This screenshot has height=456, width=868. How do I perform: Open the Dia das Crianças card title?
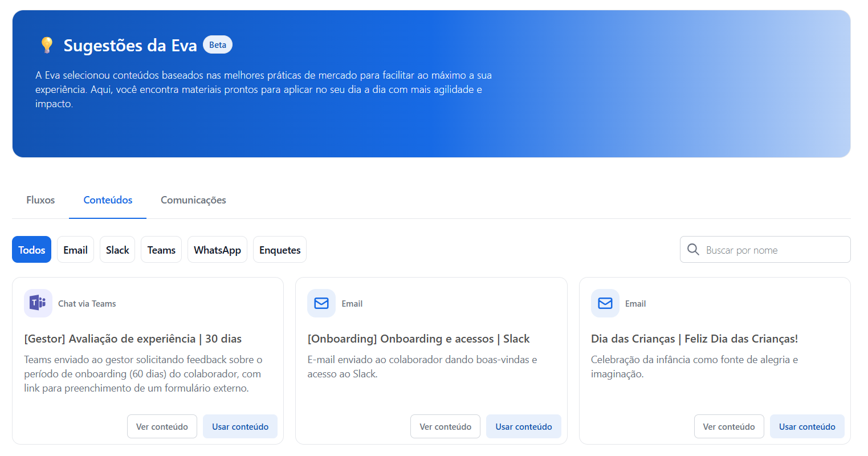tap(694, 339)
